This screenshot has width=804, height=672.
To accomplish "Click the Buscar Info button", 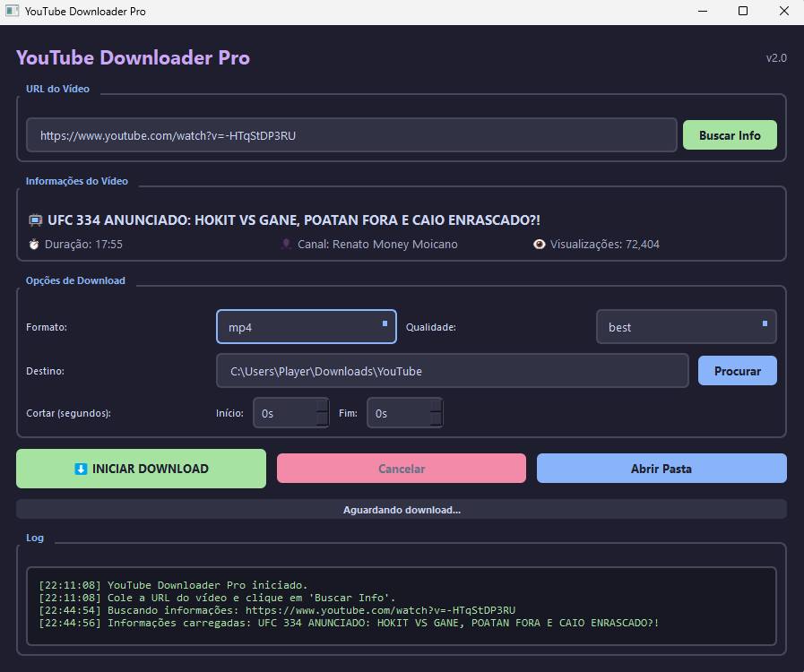I will [730, 135].
